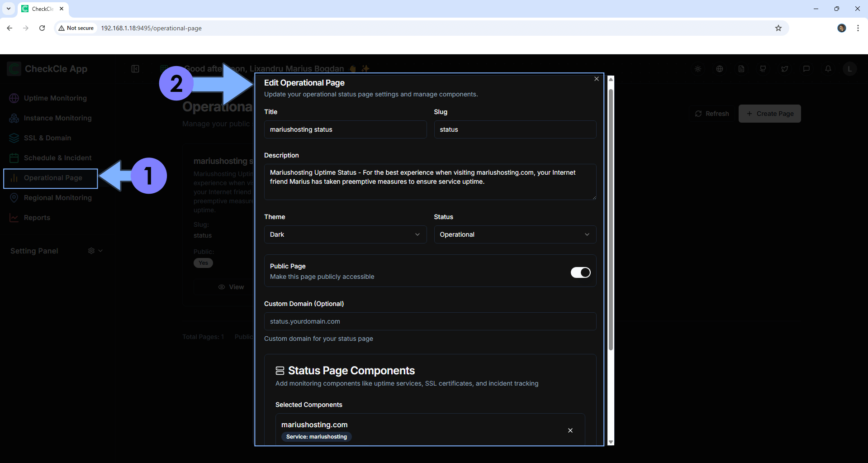Image resolution: width=868 pixels, height=463 pixels.
Task: Click Uptime Monitoring globe icon
Action: (14, 98)
